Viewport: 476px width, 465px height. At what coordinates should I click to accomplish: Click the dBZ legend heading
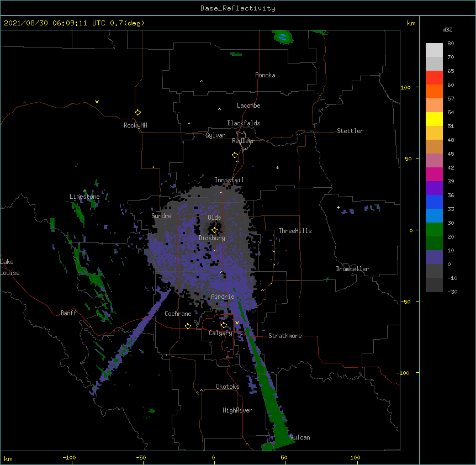pos(447,29)
